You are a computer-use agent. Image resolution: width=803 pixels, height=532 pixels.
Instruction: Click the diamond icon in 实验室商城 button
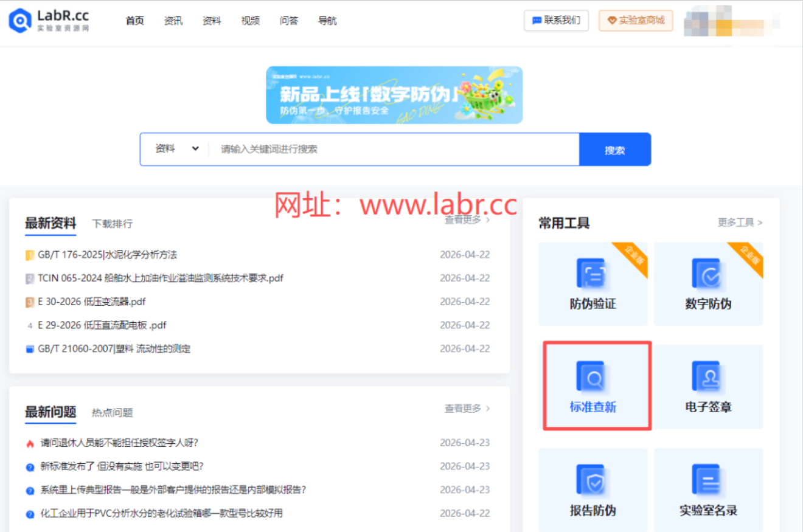pyautogui.click(x=612, y=21)
